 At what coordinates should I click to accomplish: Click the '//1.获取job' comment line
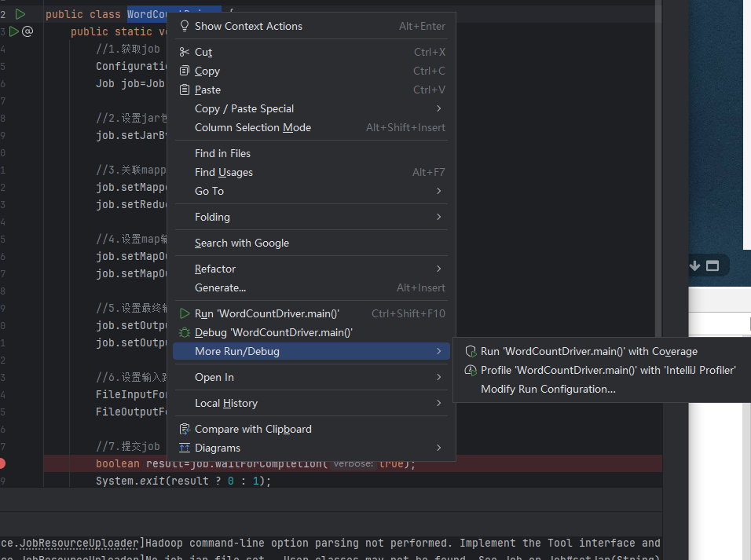coord(128,49)
